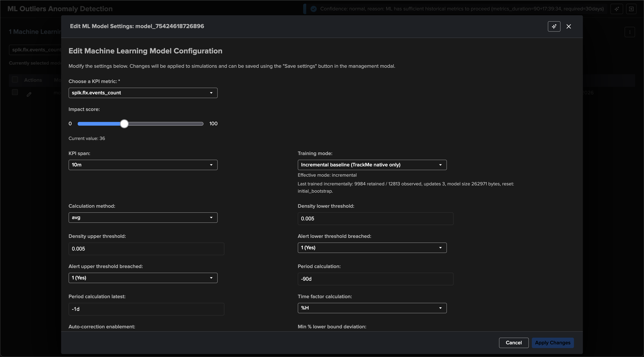Click the sparkle icon in the background top bar
The image size is (644, 357).
pos(617,9)
